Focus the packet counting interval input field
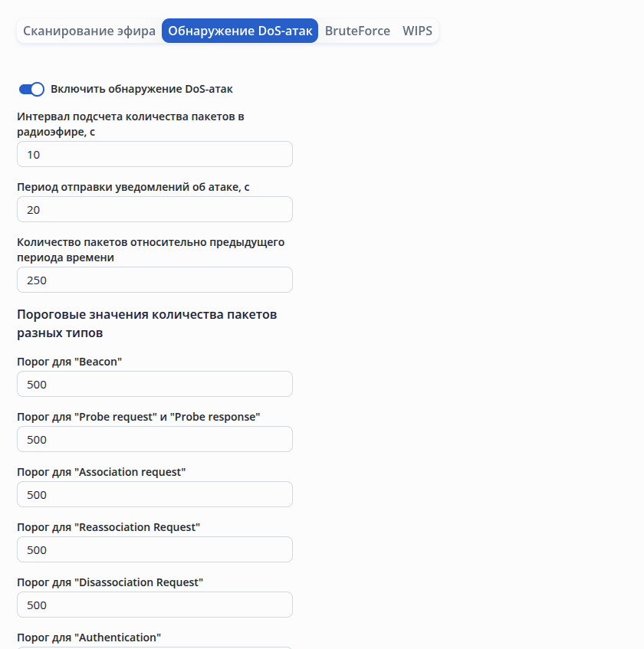Image resolution: width=644 pixels, height=649 pixels. 154,154
